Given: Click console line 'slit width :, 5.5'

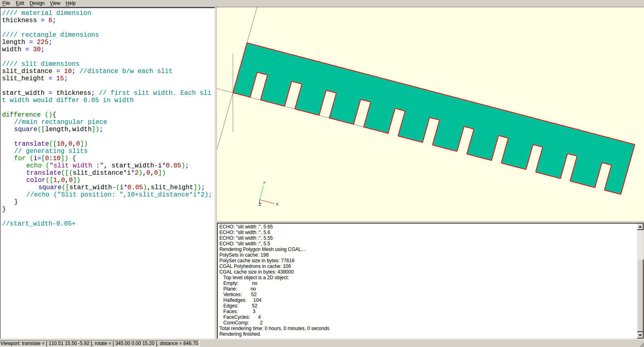Looking at the screenshot, I should click(x=245, y=244).
